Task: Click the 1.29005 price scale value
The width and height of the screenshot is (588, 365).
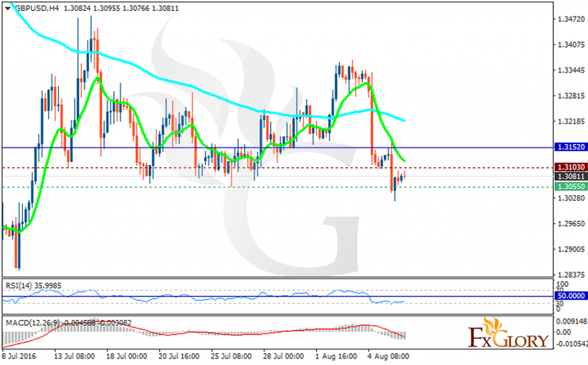Action: point(571,249)
